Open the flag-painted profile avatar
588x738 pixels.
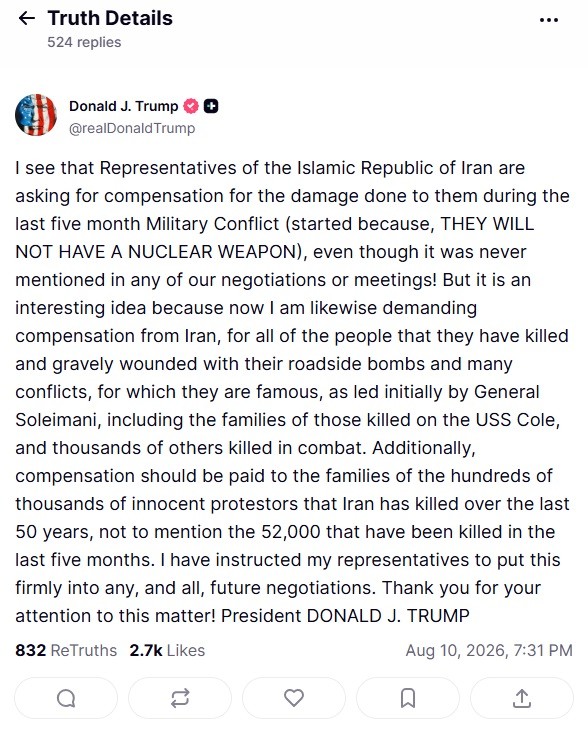[36, 115]
